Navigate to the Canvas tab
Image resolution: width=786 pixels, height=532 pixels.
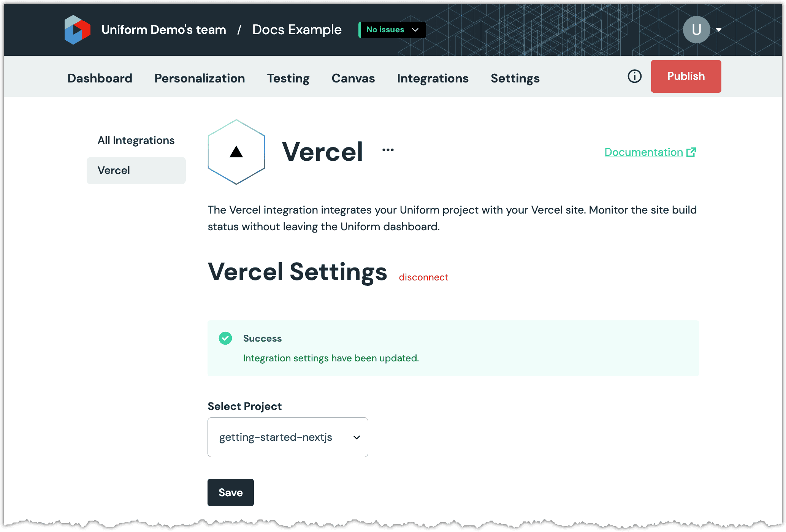point(353,78)
